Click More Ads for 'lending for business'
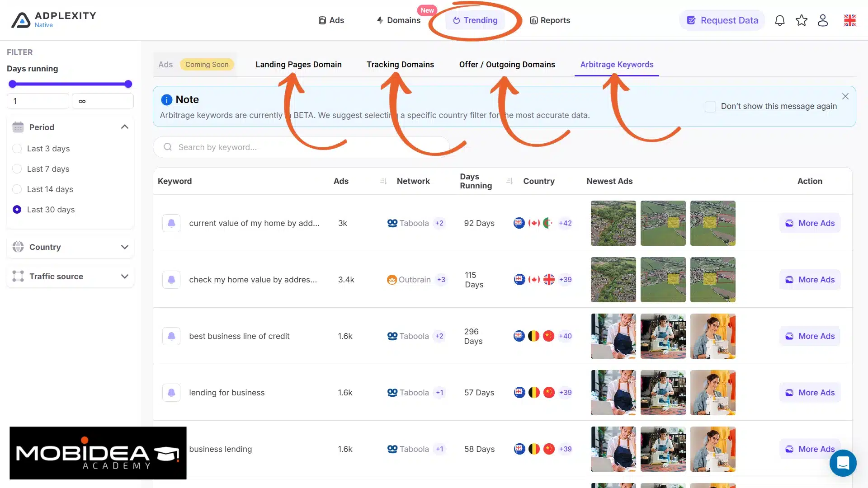 (810, 393)
